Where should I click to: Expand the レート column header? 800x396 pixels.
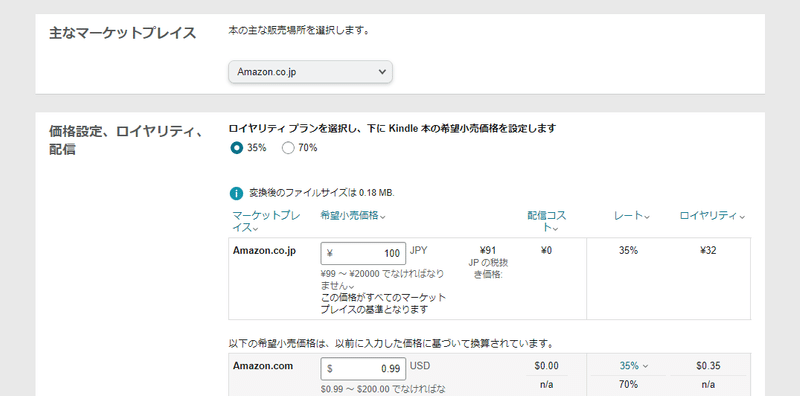632,216
